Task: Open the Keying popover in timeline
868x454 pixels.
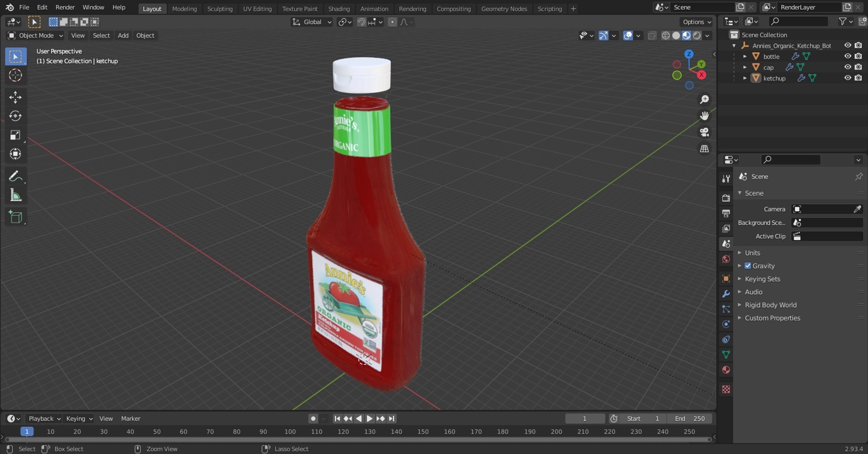Action: click(79, 419)
